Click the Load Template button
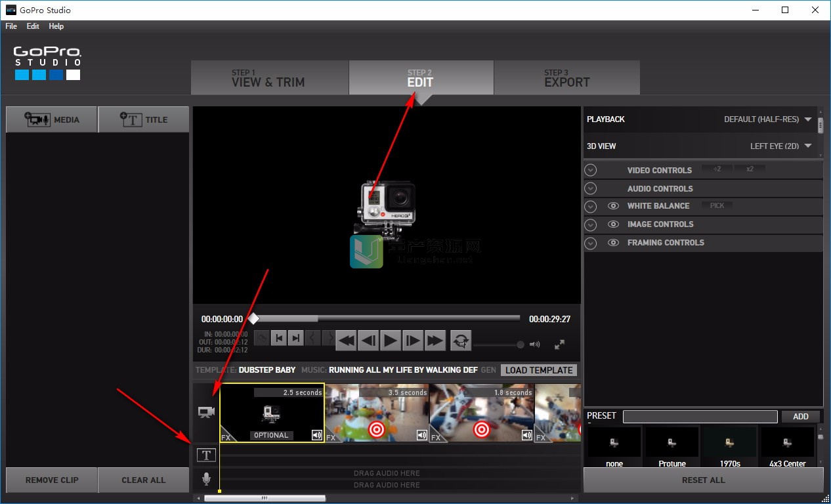This screenshot has height=504, width=831. point(539,370)
